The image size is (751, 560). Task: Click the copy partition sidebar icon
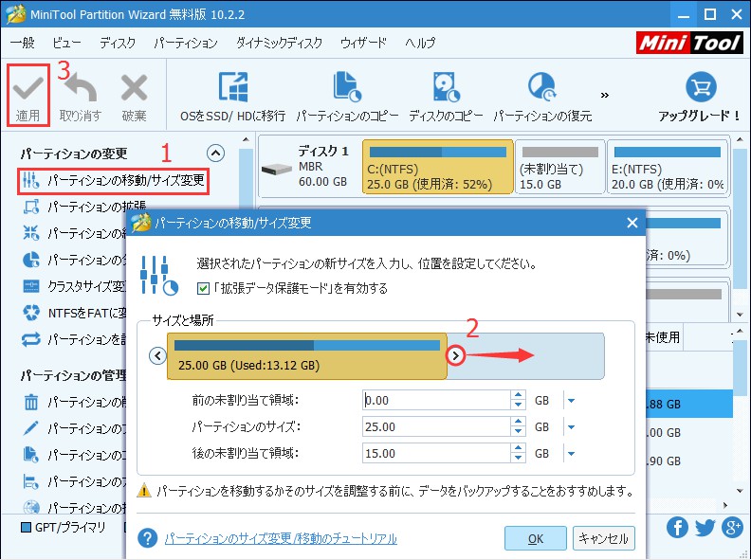tap(31, 454)
